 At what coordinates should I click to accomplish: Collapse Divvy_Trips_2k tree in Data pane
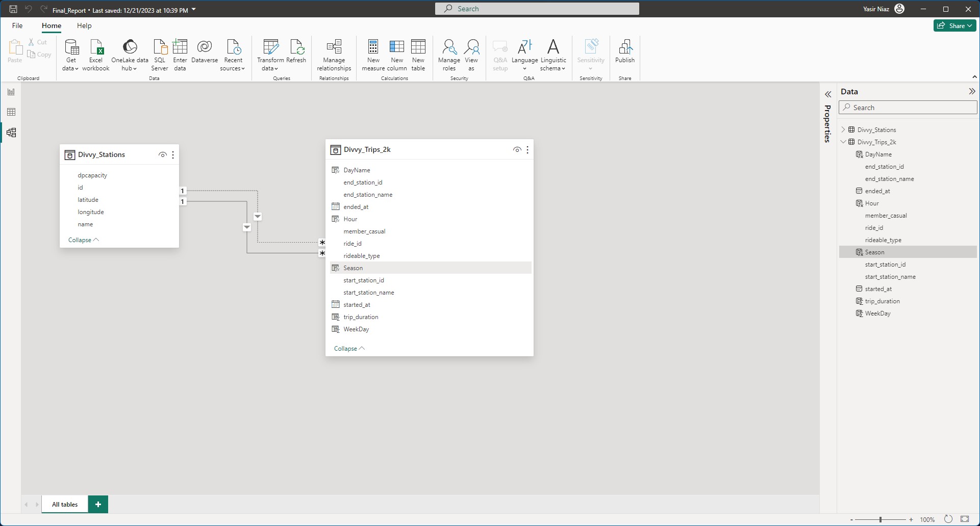pos(843,142)
